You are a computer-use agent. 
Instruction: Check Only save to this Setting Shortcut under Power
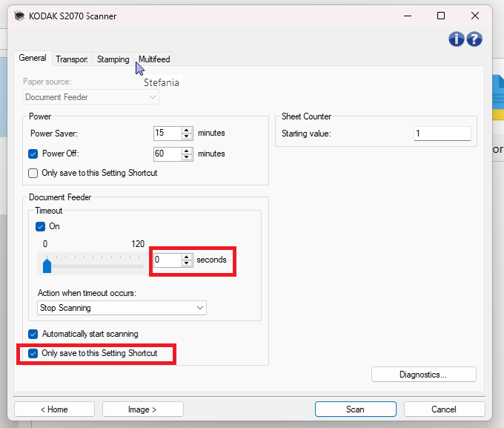pos(33,173)
